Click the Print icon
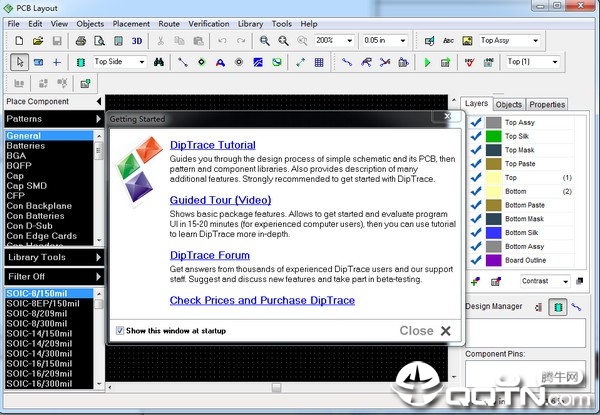This screenshot has height=415, width=600. pos(81,41)
